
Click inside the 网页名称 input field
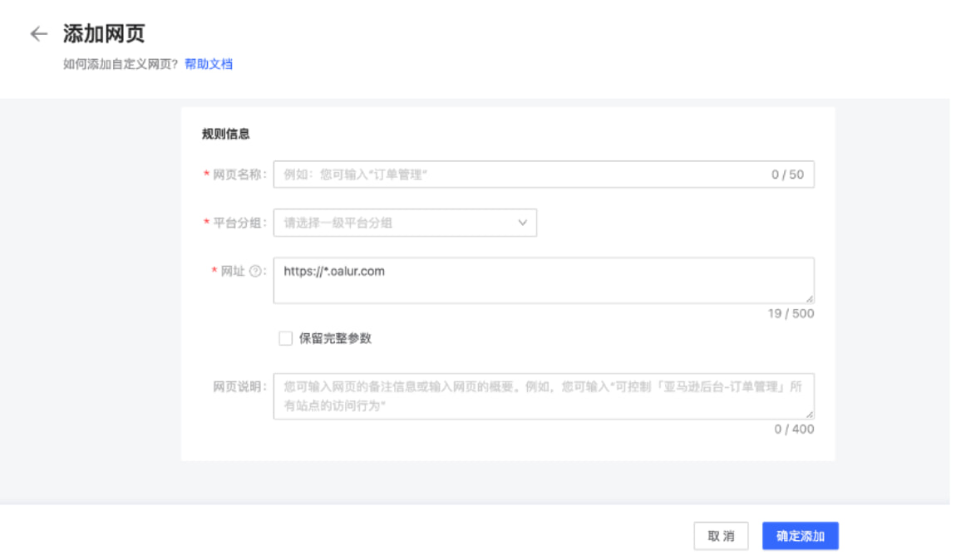click(x=499, y=174)
